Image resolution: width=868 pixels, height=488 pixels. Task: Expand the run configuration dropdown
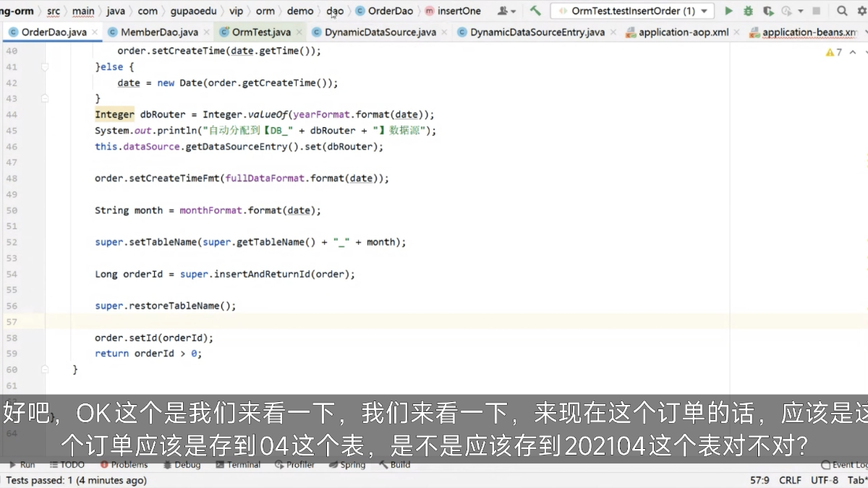pos(705,12)
